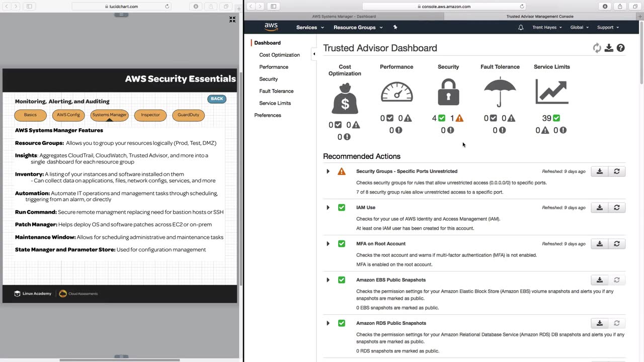644x362 pixels.
Task: Select the AWS Config slide tab
Action: coord(68,115)
